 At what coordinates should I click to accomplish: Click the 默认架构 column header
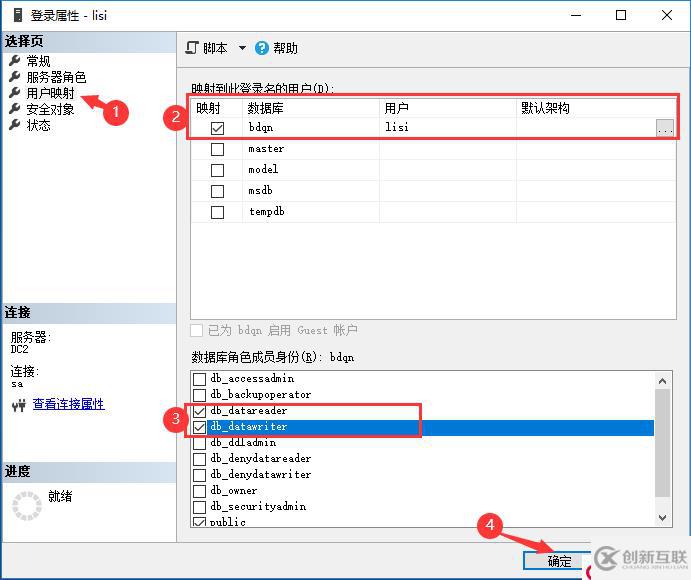point(596,108)
